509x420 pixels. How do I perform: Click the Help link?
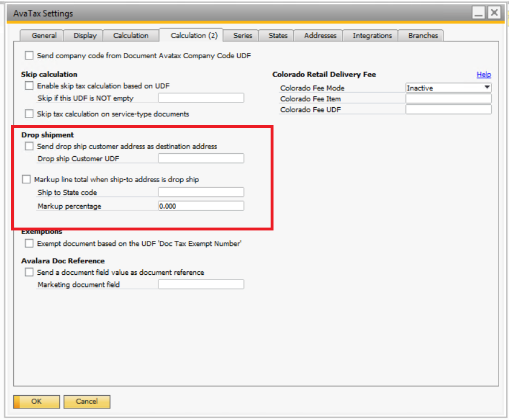click(x=484, y=74)
